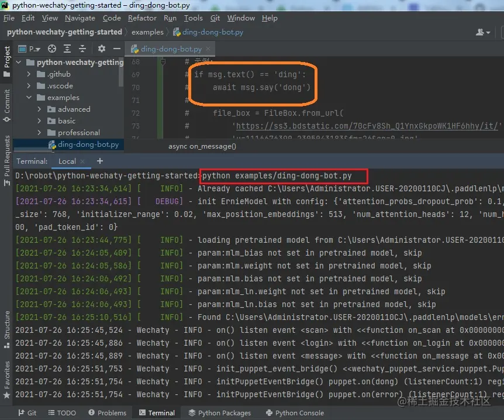Viewport: 504px width, 420px height.
Task: Select opened file with the crosshair icon
Action: (52, 49)
